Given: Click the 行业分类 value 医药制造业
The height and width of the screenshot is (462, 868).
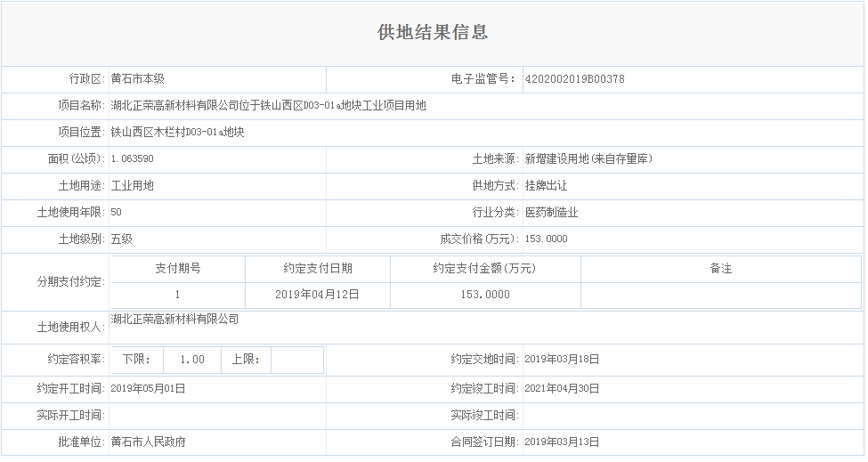Looking at the screenshot, I should coord(551,213).
